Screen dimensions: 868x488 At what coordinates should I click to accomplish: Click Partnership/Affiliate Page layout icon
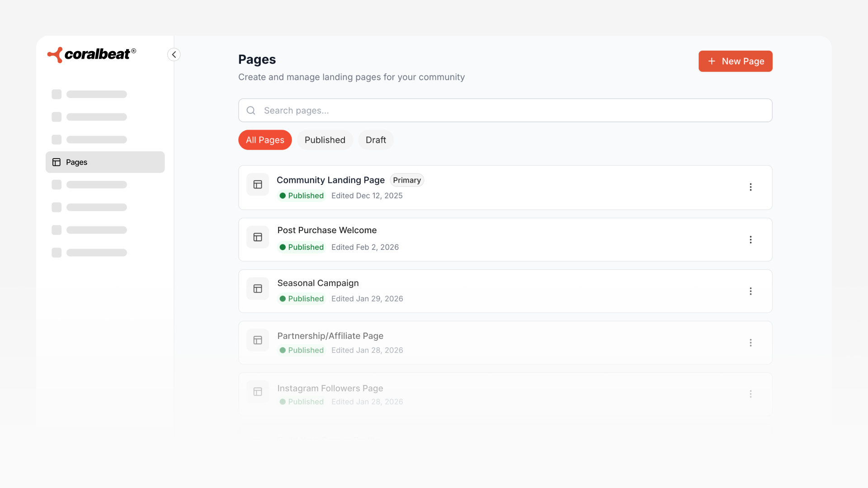[258, 340]
